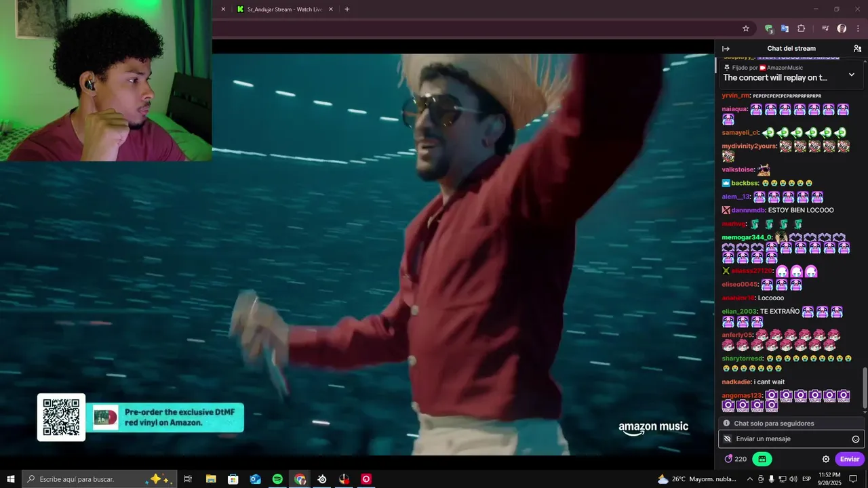
Task: Open chat settings gear
Action: tap(826, 459)
